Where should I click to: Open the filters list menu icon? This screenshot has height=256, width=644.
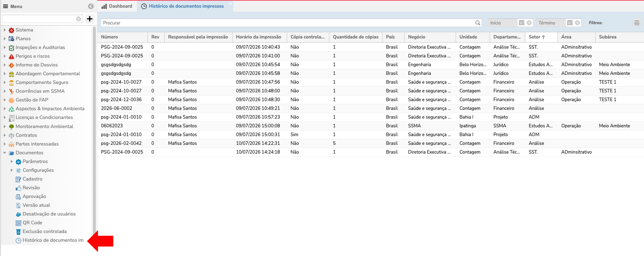[x=637, y=23]
